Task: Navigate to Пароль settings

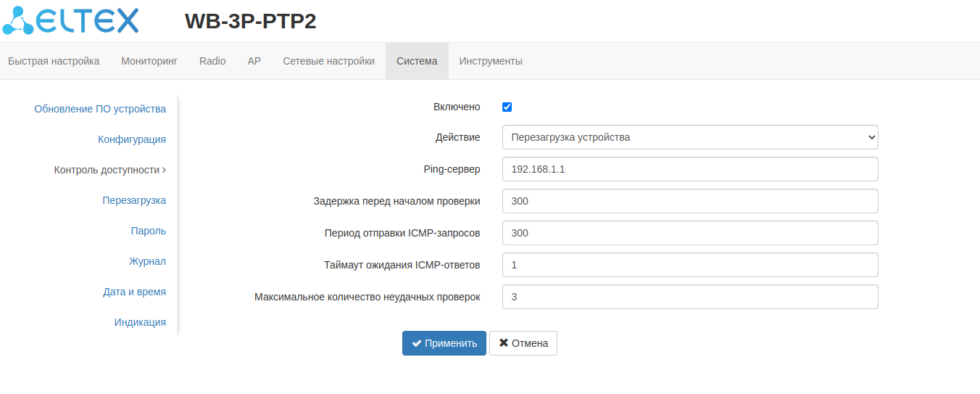Action: pyautogui.click(x=149, y=231)
